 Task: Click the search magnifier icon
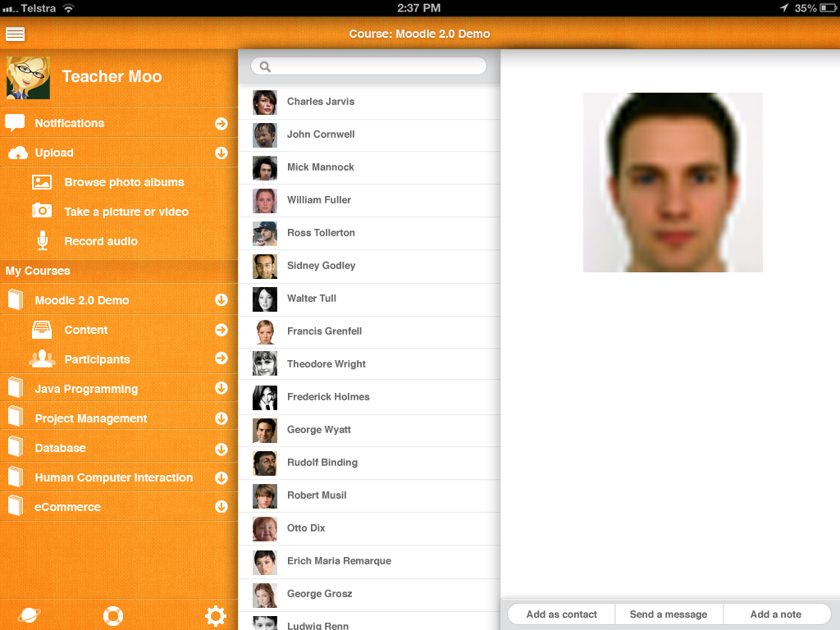click(265, 66)
